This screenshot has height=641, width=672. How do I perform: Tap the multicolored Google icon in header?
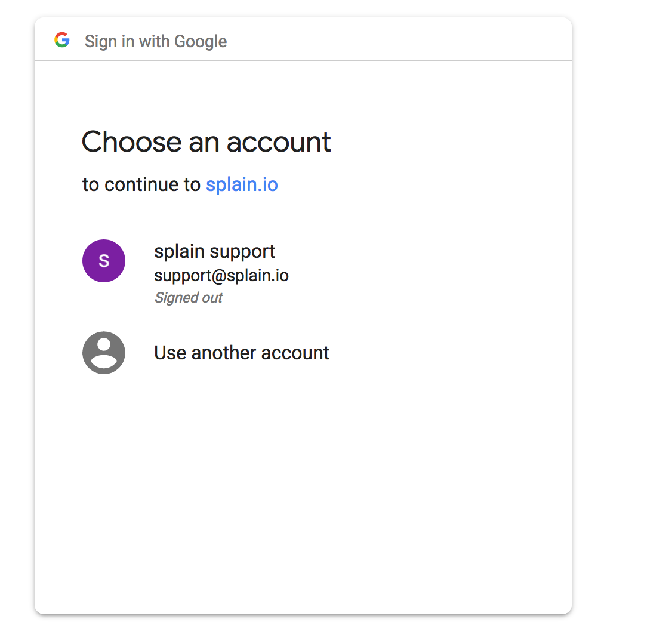[62, 41]
